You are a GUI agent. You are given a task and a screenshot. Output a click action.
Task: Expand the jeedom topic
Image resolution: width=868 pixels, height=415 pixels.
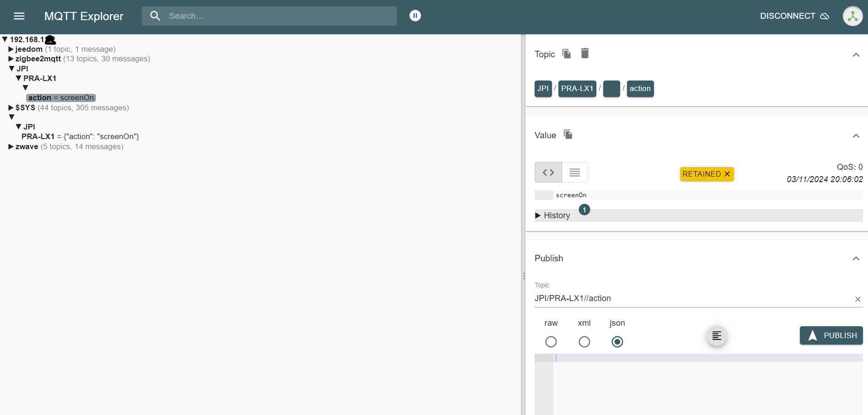[x=11, y=49]
